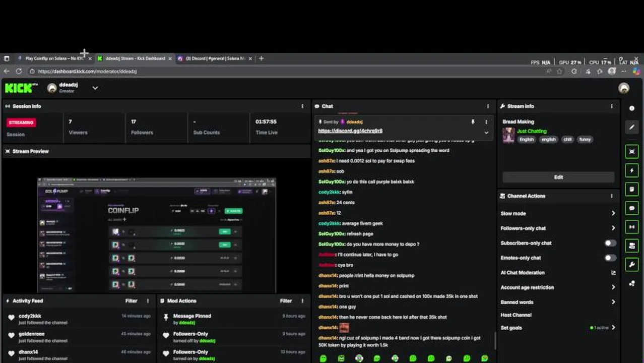Image resolution: width=644 pixels, height=363 pixels.
Task: Bookmark page with star icon
Action: tap(559, 72)
